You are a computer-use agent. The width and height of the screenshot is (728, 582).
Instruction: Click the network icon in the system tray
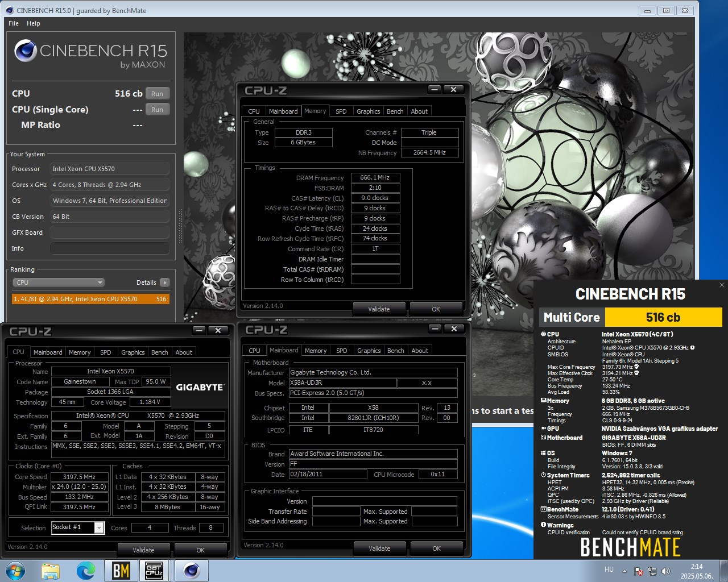pos(652,571)
